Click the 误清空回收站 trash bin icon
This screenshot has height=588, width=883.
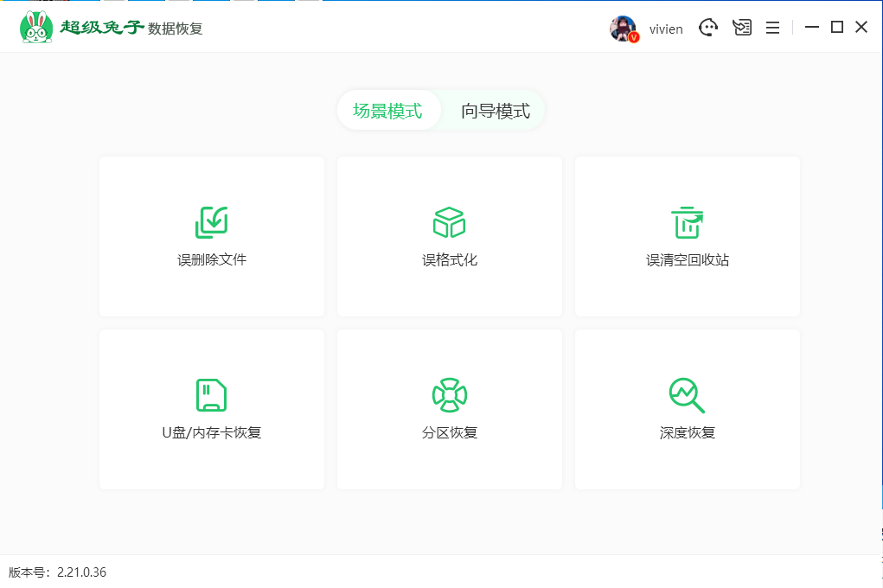(687, 222)
